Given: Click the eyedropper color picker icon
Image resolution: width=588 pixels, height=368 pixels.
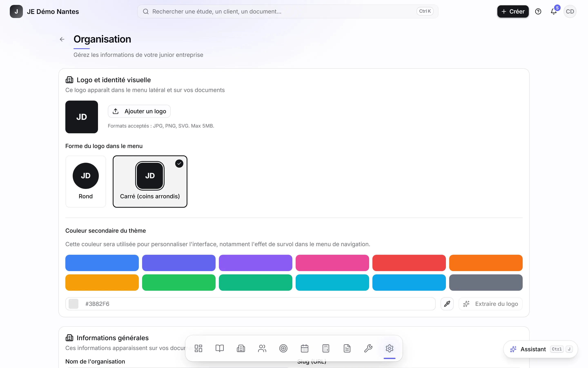Looking at the screenshot, I should 447,304.
